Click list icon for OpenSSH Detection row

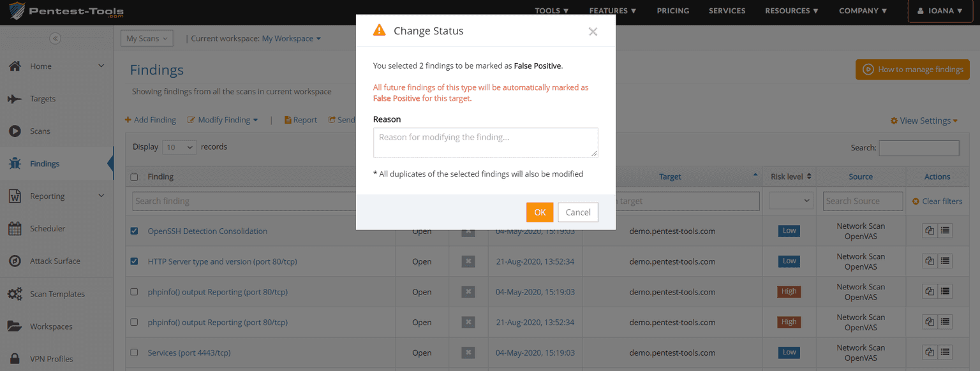[945, 231]
